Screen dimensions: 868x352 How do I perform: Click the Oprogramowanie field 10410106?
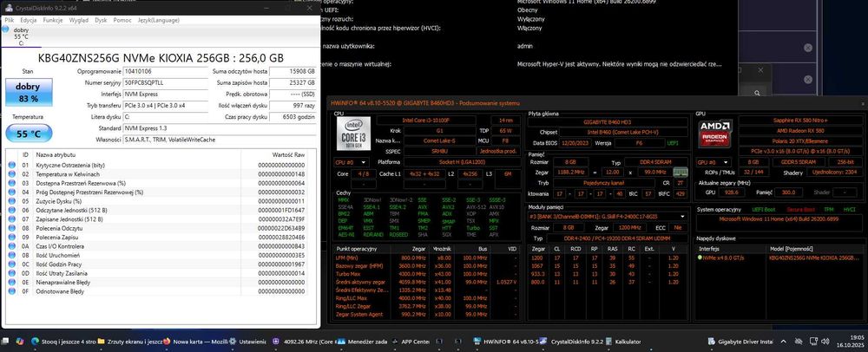tap(165, 71)
